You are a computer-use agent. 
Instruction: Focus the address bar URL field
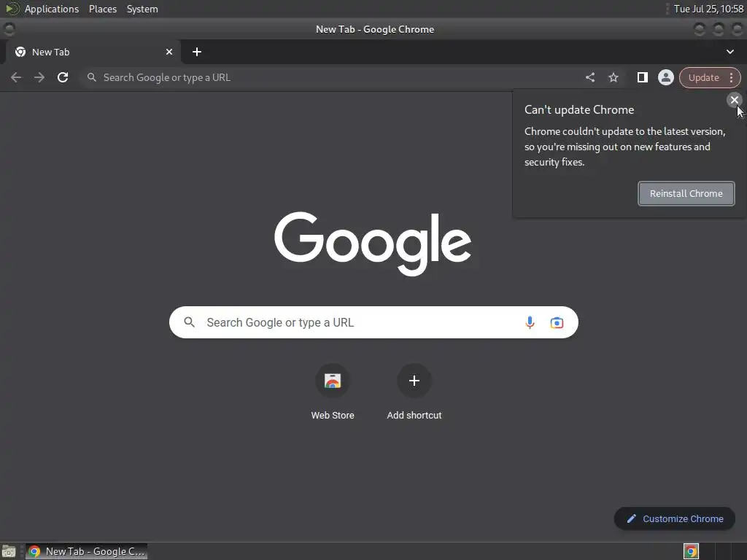(333, 77)
